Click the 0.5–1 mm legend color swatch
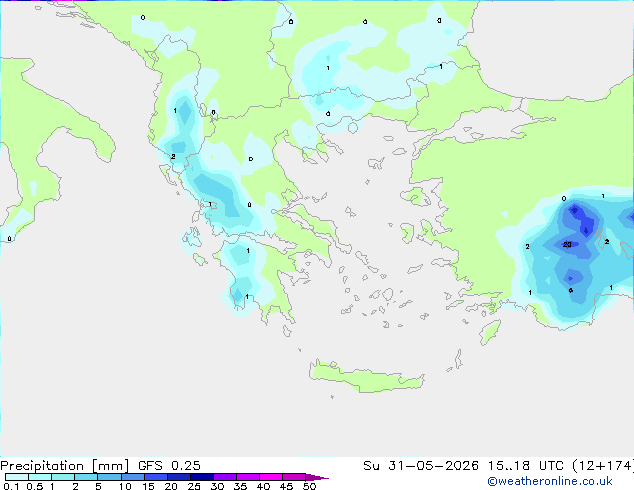 (40, 477)
